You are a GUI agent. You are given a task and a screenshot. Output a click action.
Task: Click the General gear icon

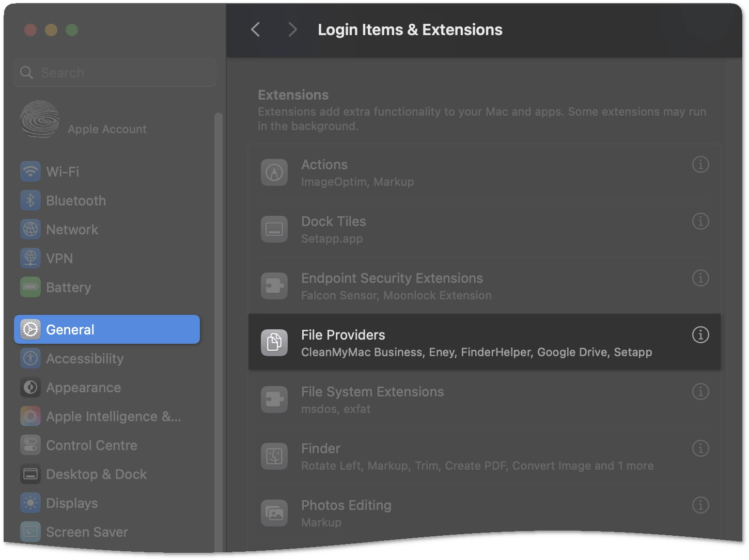pos(30,329)
